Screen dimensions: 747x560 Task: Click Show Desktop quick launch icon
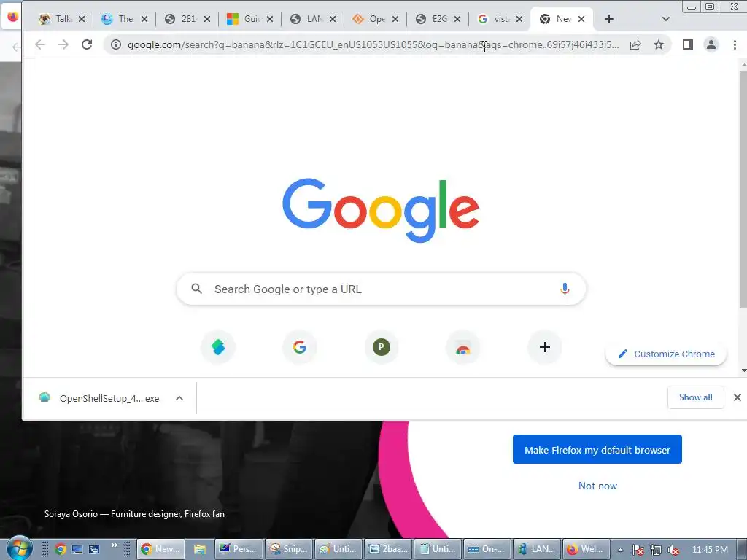[77, 549]
